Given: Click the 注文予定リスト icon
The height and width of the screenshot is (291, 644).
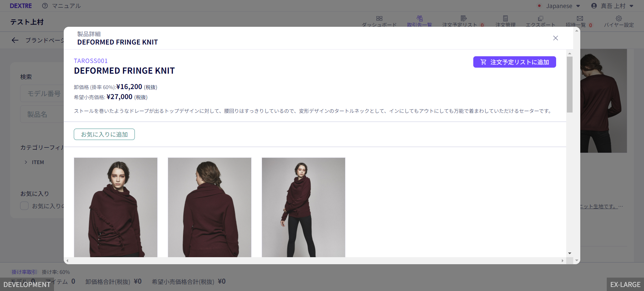Looking at the screenshot, I should (464, 18).
